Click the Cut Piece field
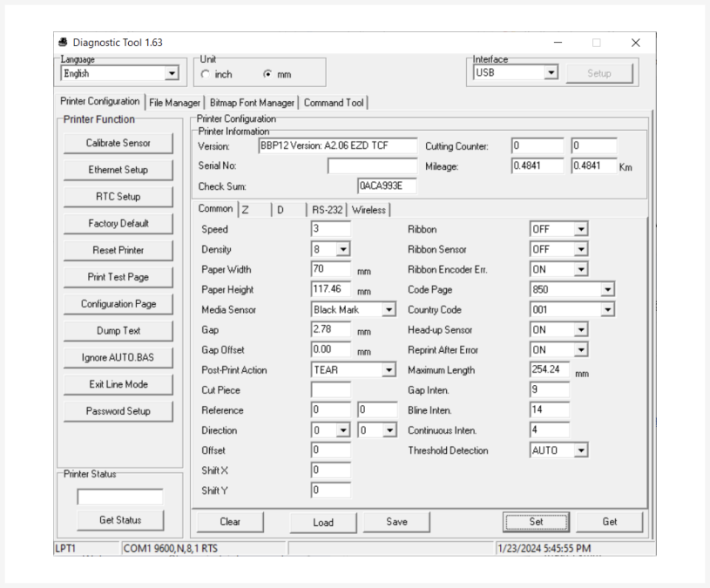Image resolution: width=710 pixels, height=588 pixels. (331, 389)
